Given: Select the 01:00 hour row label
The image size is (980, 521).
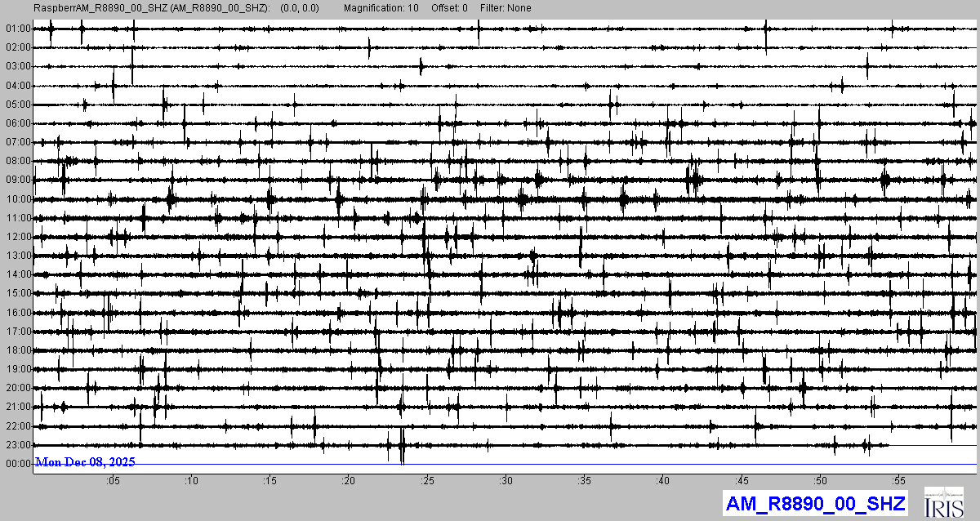Looking at the screenshot, I should point(17,29).
